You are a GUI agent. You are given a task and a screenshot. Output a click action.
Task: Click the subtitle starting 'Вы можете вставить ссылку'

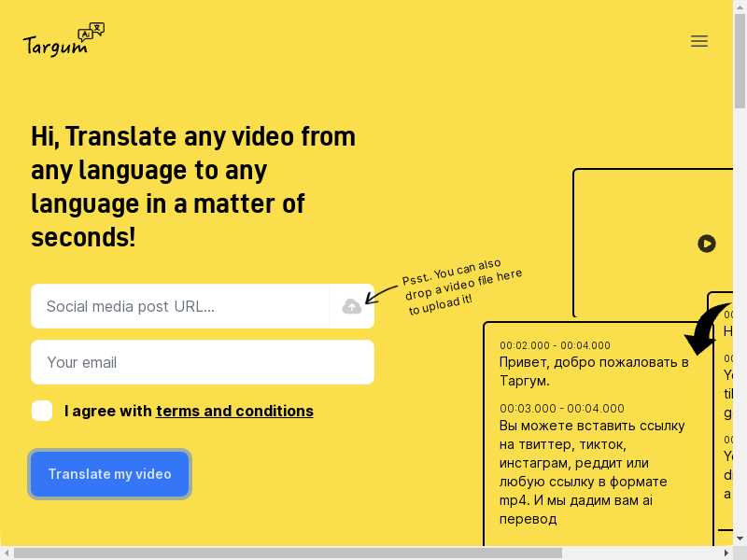click(x=592, y=472)
